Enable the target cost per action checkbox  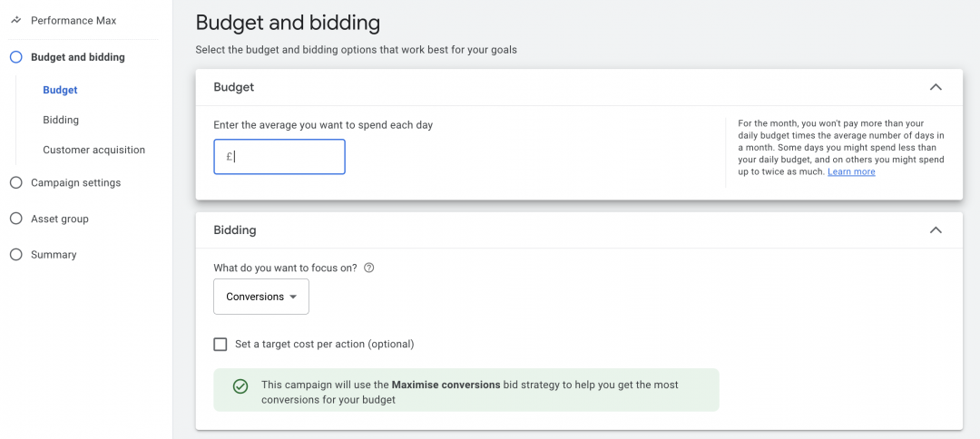pyautogui.click(x=220, y=345)
